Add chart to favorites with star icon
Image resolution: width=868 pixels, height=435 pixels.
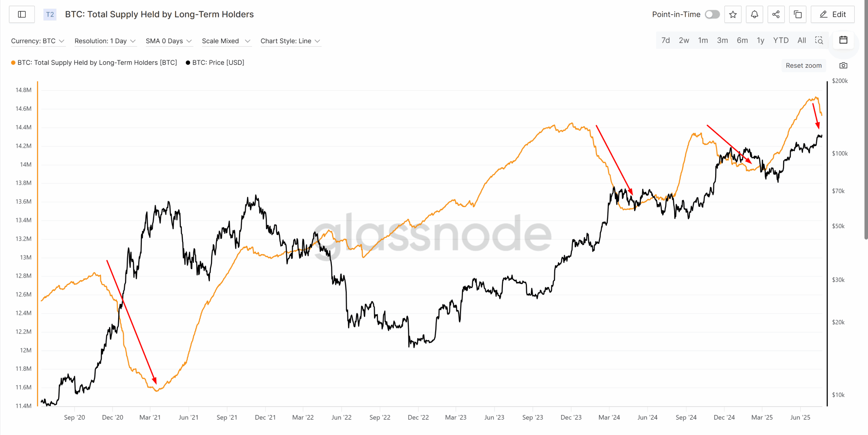(733, 14)
